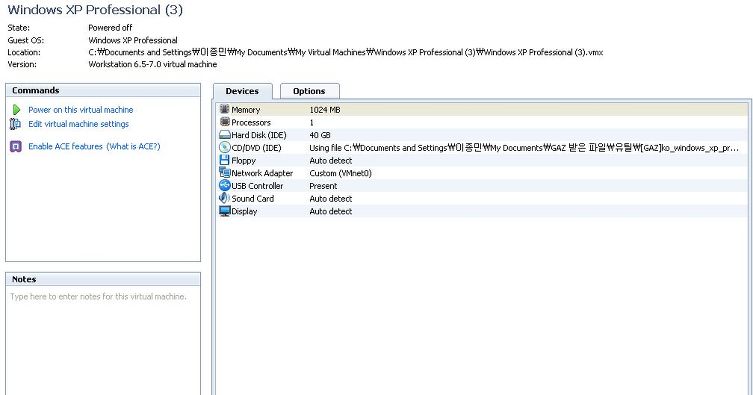
Task: Click the Powered off state value
Action: (x=110, y=28)
